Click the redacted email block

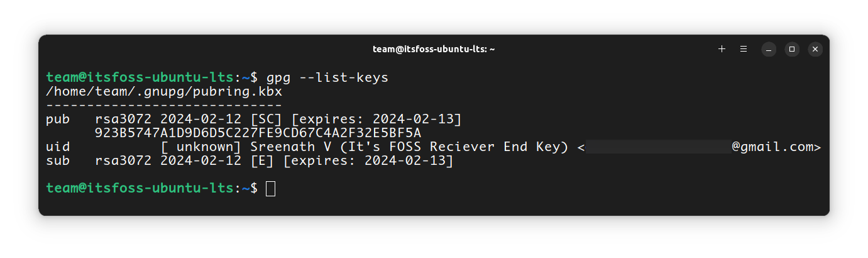(x=658, y=147)
